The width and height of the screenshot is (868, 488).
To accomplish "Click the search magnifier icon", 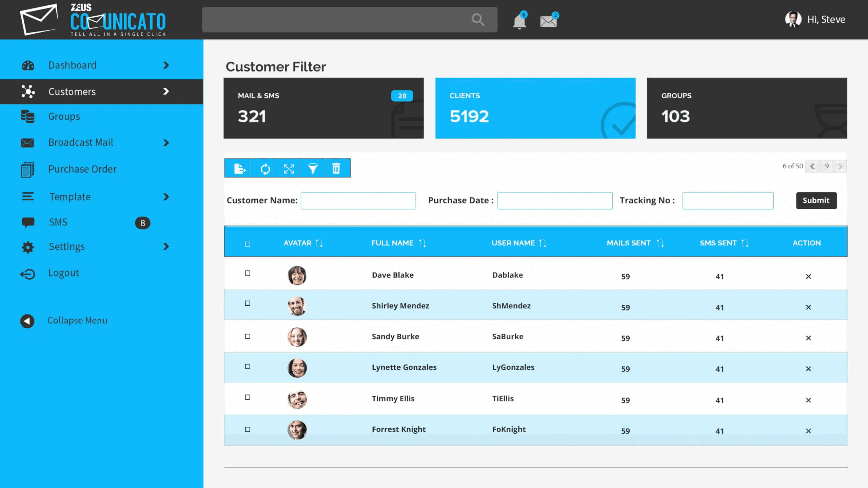I will pyautogui.click(x=478, y=20).
